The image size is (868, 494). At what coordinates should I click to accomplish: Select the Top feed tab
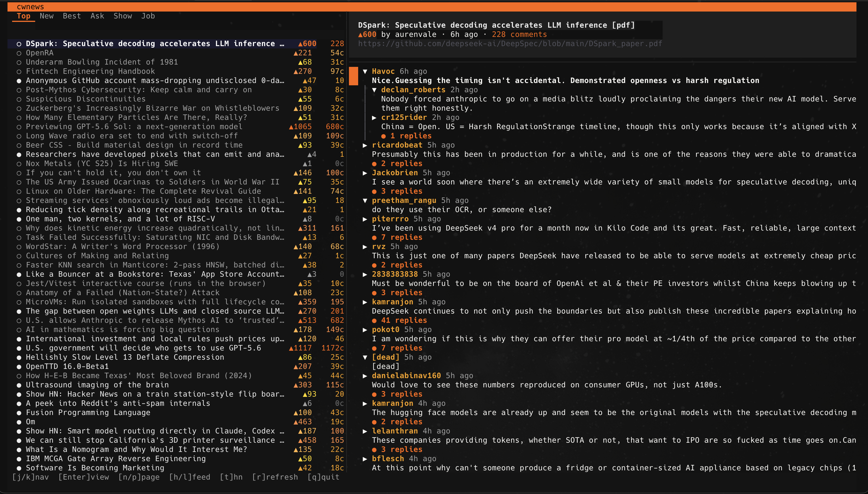pos(23,16)
